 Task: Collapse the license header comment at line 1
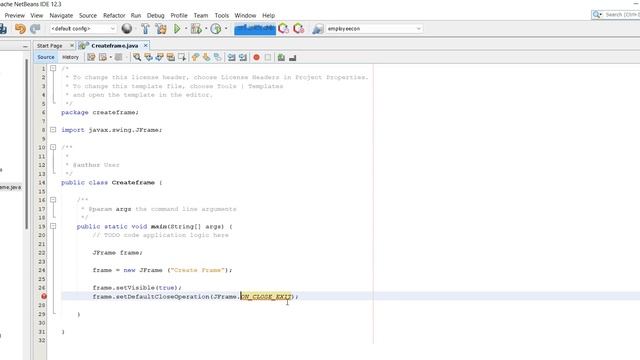(x=53, y=68)
